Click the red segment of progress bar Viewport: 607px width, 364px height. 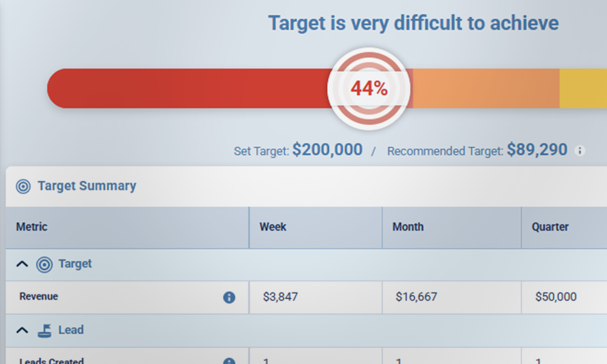(x=182, y=89)
